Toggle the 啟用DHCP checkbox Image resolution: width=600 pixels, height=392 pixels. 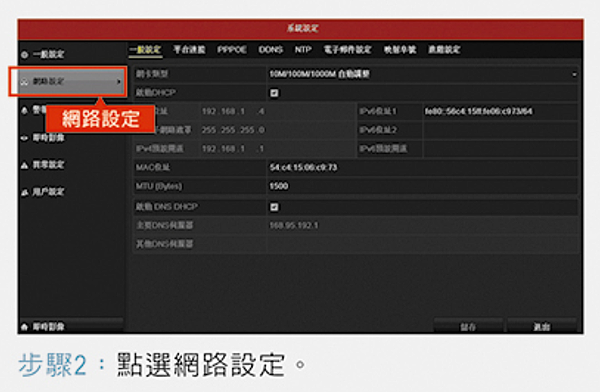[x=274, y=93]
